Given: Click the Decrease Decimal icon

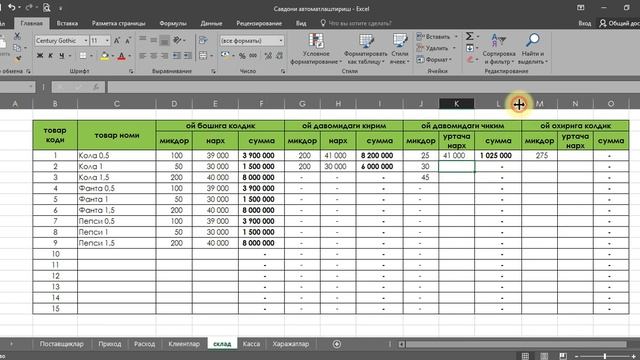Looking at the screenshot, I should 280,56.
